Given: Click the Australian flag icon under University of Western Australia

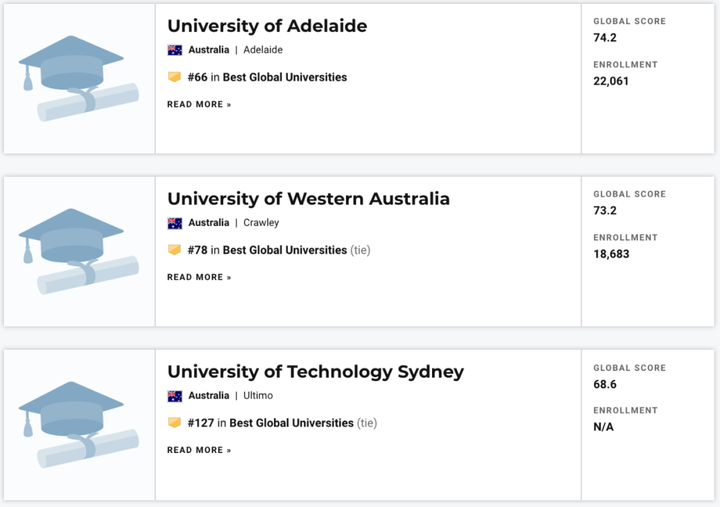Looking at the screenshot, I should click(174, 223).
